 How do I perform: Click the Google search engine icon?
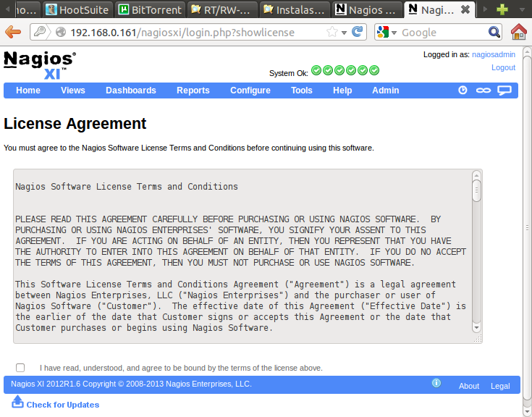click(382, 33)
